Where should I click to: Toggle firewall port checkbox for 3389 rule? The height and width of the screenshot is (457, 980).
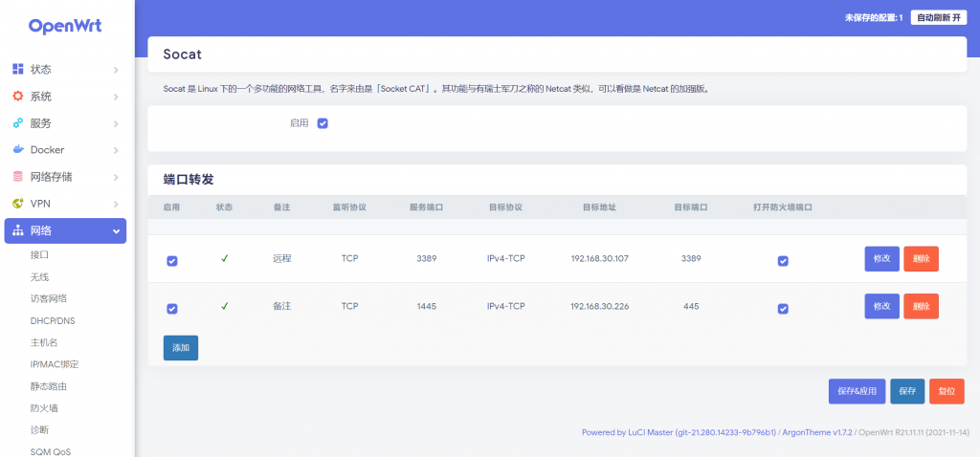(x=783, y=261)
